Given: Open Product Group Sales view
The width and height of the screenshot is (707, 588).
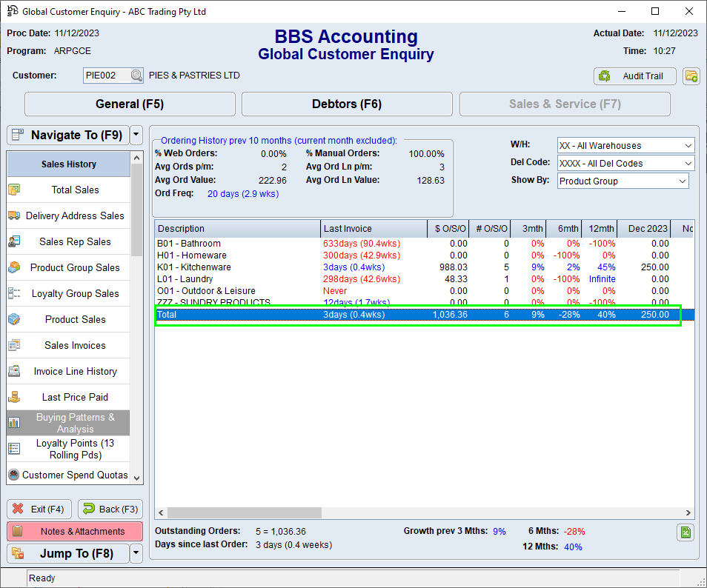Looking at the screenshot, I should (x=75, y=268).
